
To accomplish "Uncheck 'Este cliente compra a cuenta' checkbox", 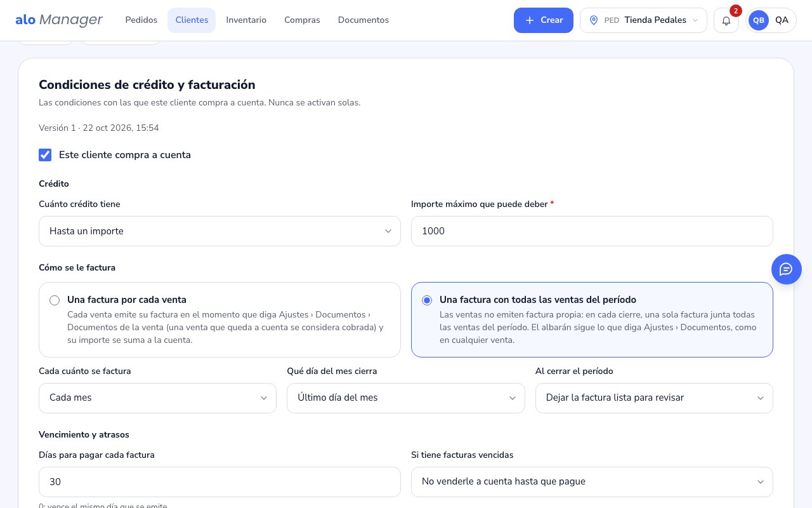I will click(45, 155).
